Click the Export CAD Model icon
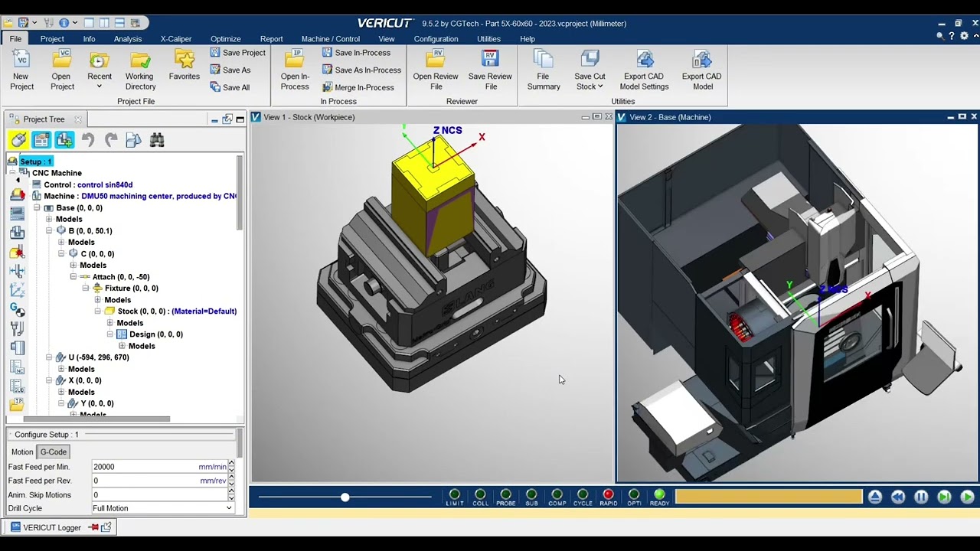980x551 pixels. (702, 59)
